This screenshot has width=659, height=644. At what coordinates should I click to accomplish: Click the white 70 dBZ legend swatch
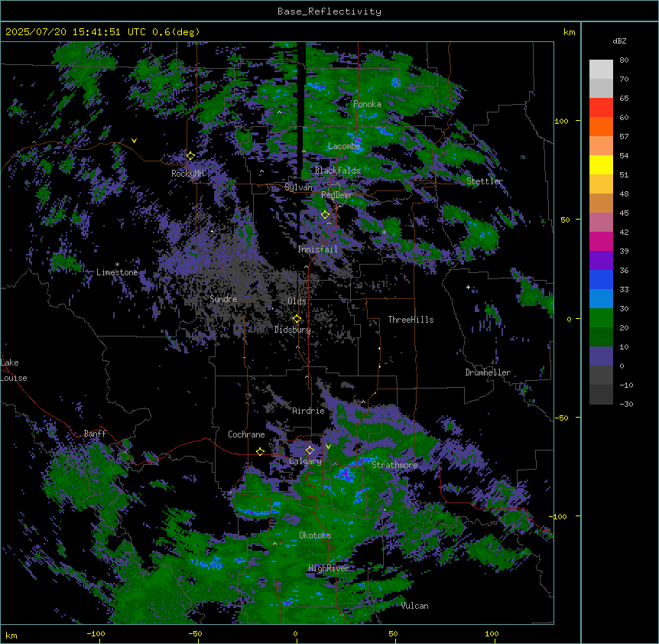click(x=601, y=69)
